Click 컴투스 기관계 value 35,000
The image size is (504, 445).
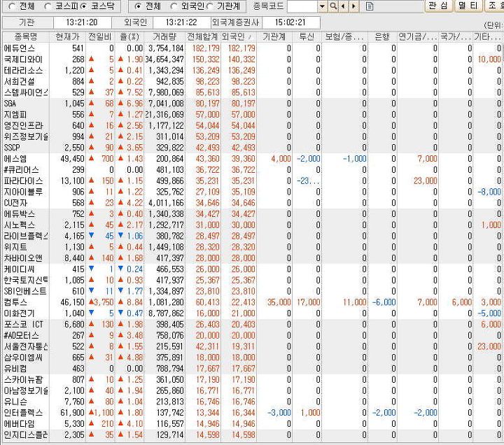point(279,302)
